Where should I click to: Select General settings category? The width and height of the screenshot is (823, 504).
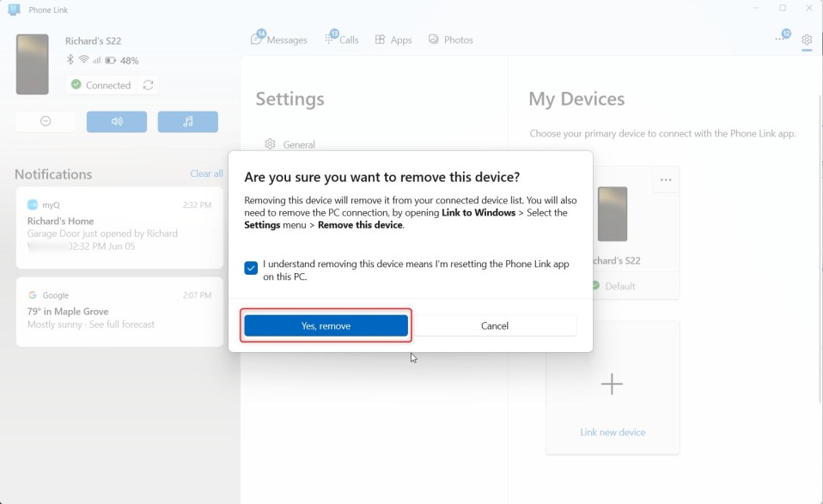tap(290, 144)
